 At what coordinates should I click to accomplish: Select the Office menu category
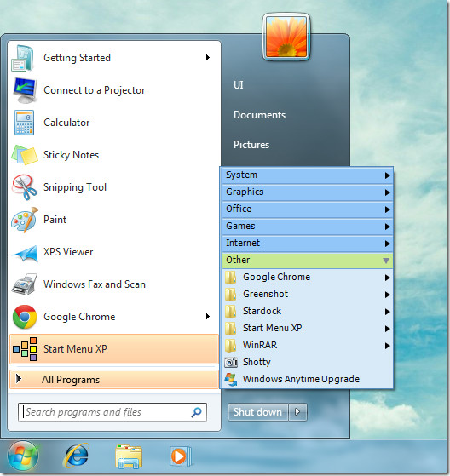tap(308, 209)
